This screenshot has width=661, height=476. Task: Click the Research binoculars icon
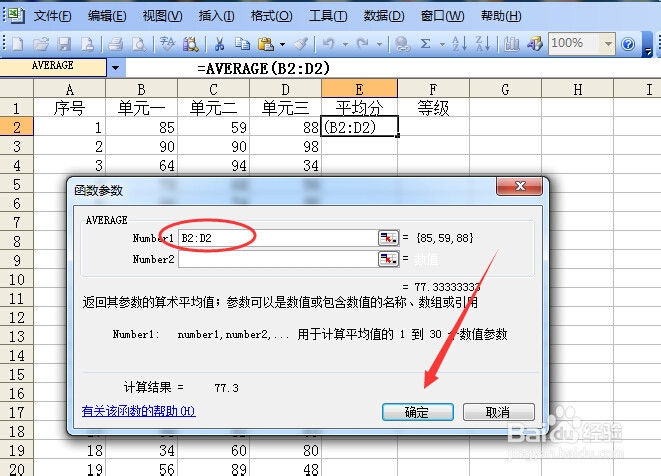click(x=191, y=43)
